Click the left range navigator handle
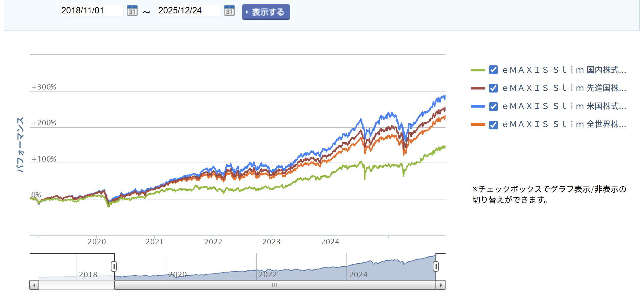Viewport: 644px width, 300px height. point(114,266)
